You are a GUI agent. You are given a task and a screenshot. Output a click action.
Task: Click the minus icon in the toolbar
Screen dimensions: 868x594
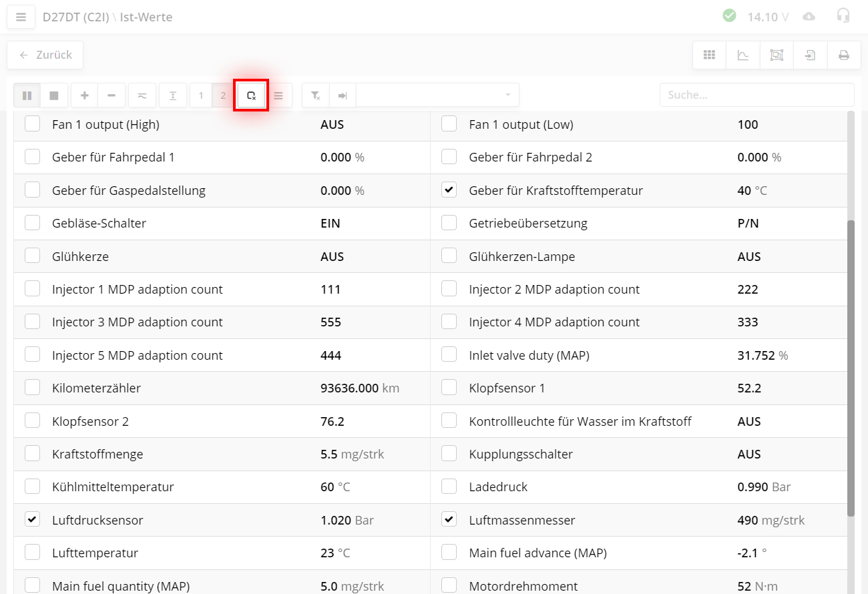pos(112,95)
